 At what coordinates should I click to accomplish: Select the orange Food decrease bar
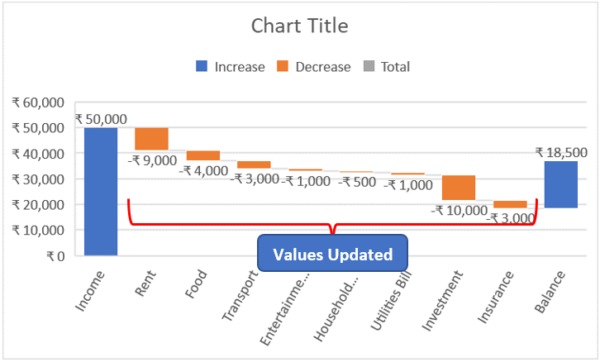point(203,155)
